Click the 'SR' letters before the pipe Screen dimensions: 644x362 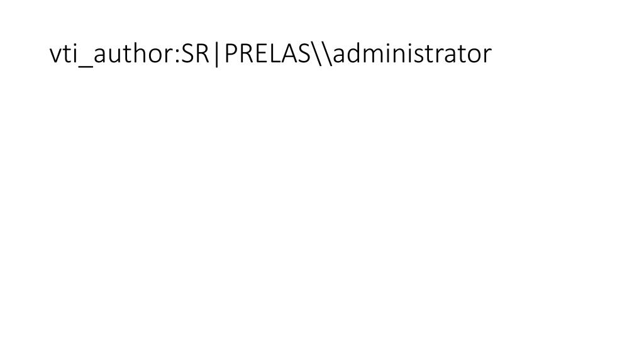[196, 53]
